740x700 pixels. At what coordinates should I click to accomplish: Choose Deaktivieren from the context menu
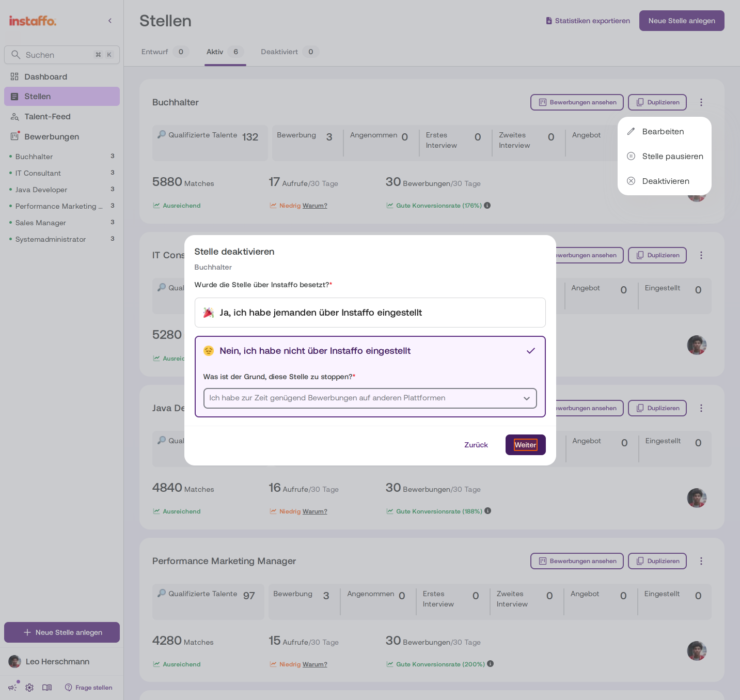pos(664,181)
